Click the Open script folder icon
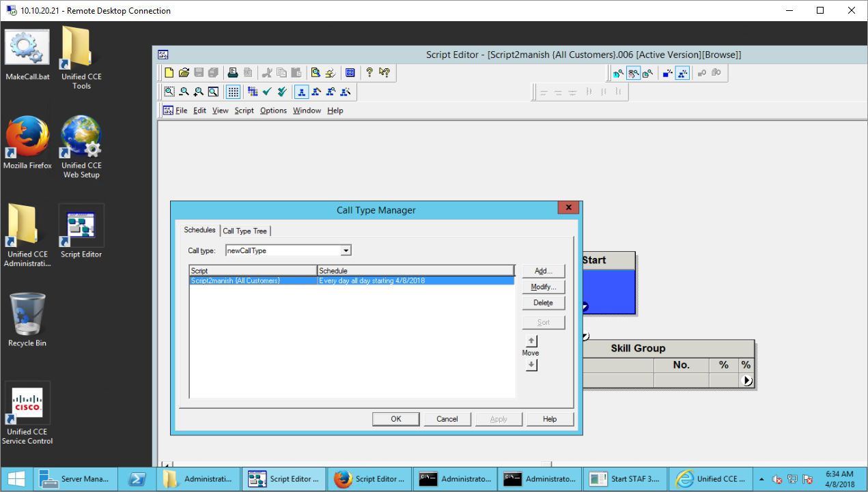868x492 pixels. 184,72
